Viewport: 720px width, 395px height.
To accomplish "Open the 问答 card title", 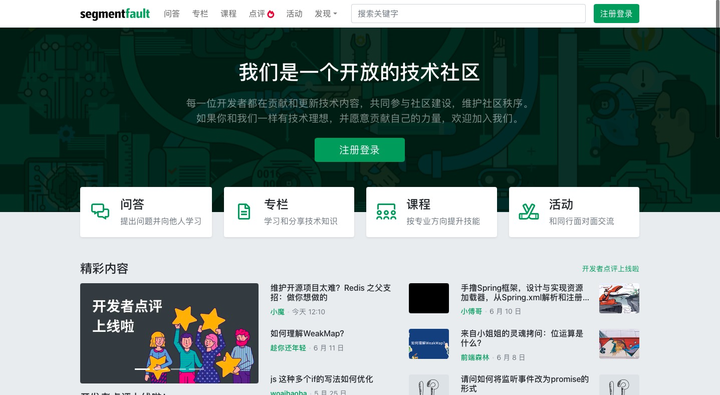I will pyautogui.click(x=132, y=204).
